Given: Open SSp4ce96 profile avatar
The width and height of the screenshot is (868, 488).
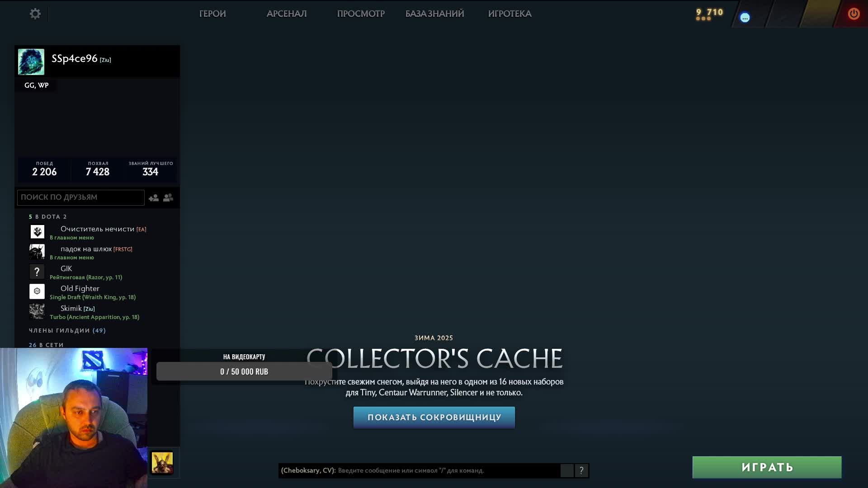Looking at the screenshot, I should 31,62.
